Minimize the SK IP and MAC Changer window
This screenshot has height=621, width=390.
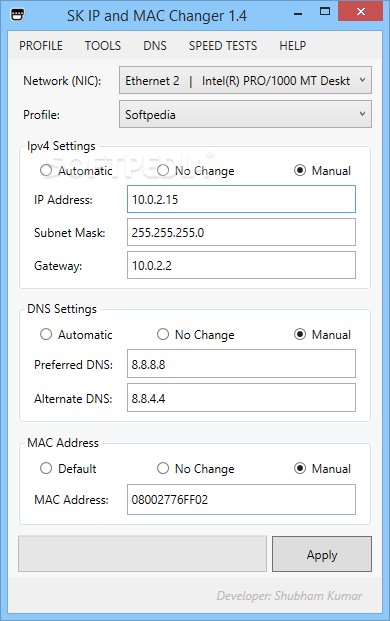(x=298, y=14)
